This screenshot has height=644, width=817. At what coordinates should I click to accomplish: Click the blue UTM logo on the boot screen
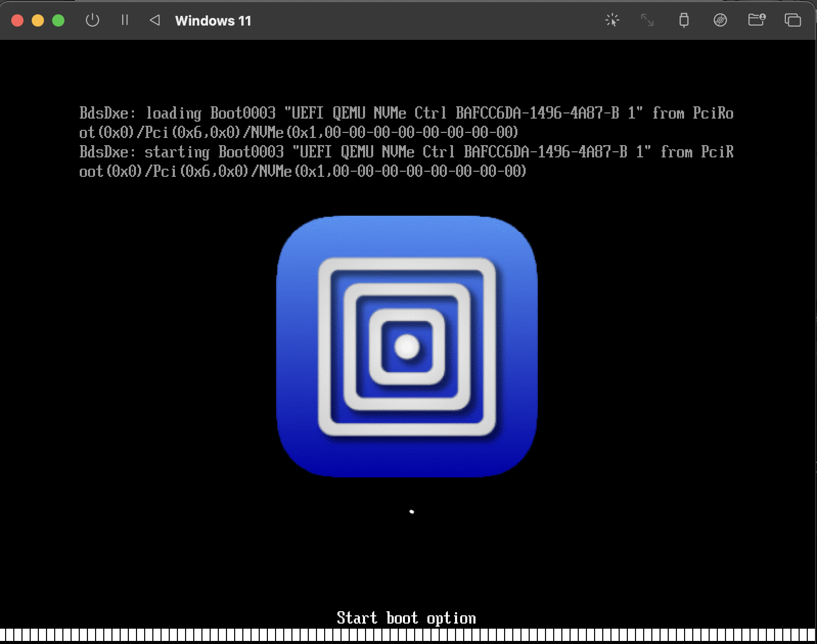407,347
